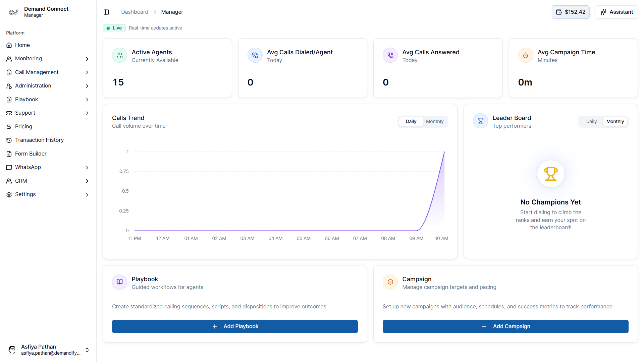Click the Campaign target icon
The height and width of the screenshot is (362, 644).
(x=390, y=282)
